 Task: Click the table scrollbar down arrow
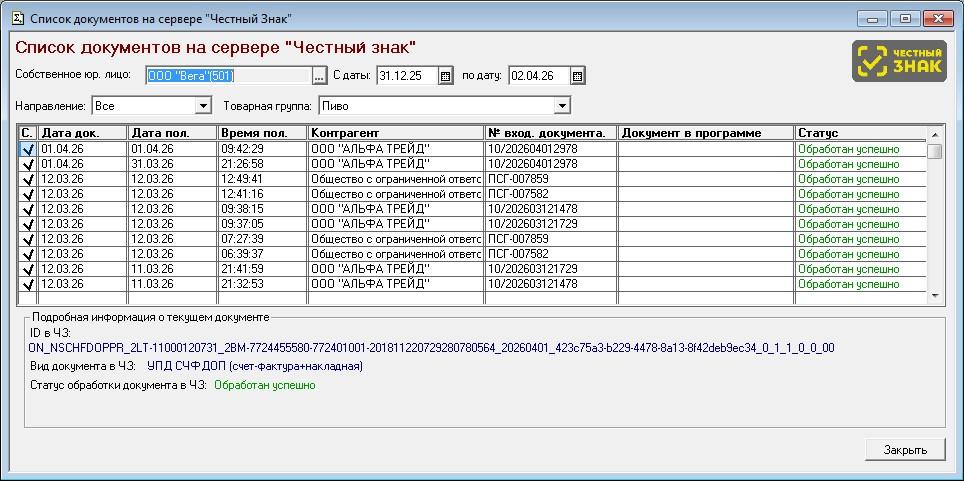934,296
